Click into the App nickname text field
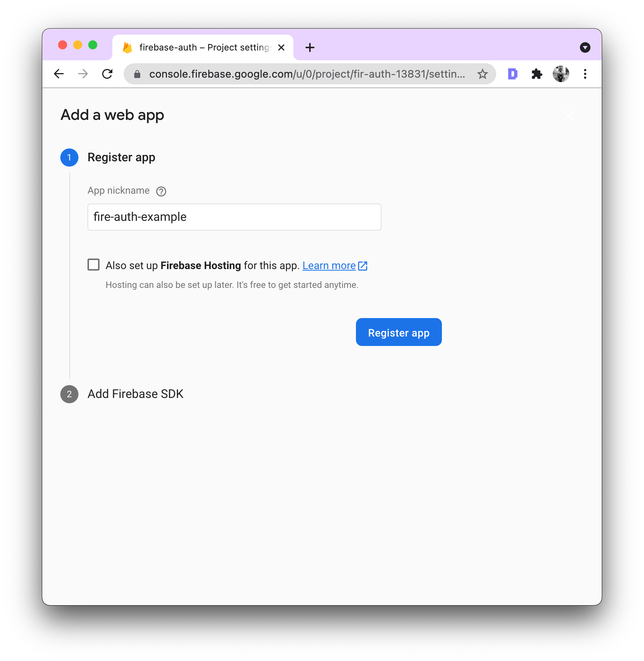Viewport: 644px width, 661px height. [x=235, y=217]
